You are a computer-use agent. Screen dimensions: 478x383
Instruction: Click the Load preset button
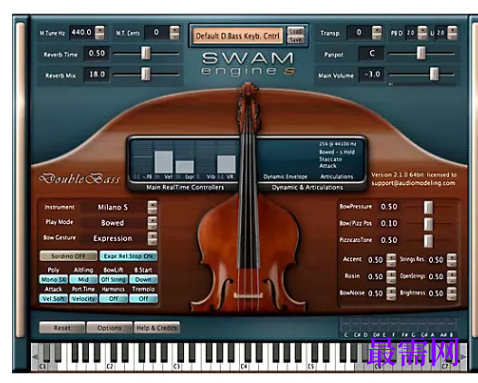click(x=296, y=31)
